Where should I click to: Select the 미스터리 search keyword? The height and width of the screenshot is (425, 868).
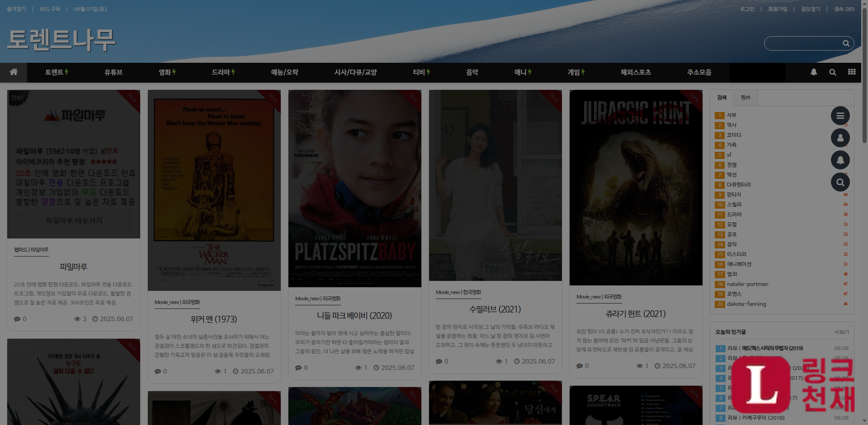point(736,254)
